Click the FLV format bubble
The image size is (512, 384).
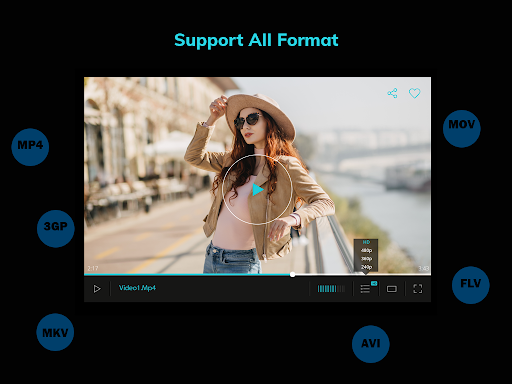coord(471,285)
